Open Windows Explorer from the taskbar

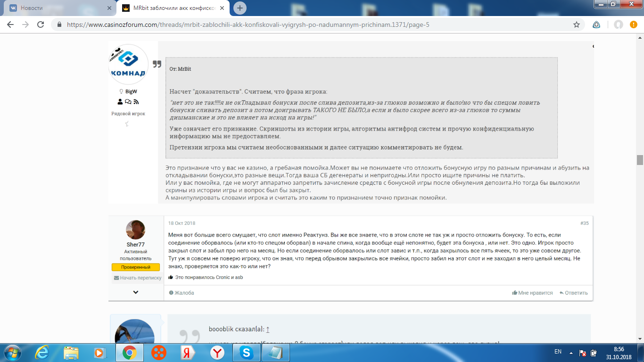pyautogui.click(x=71, y=352)
